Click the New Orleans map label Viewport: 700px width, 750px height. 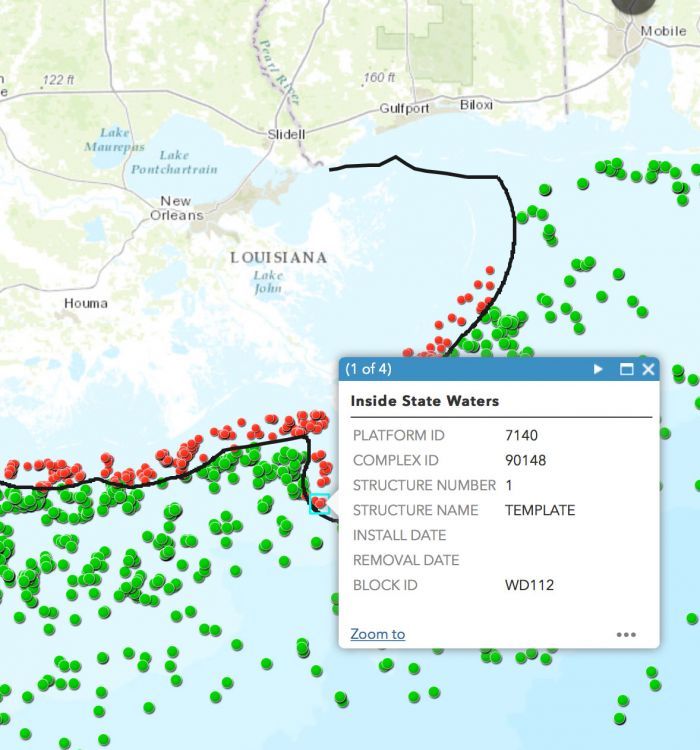(x=176, y=208)
